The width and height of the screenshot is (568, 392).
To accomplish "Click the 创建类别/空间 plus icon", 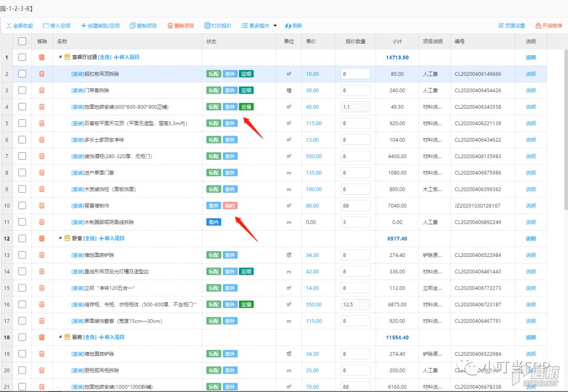I will [83, 26].
